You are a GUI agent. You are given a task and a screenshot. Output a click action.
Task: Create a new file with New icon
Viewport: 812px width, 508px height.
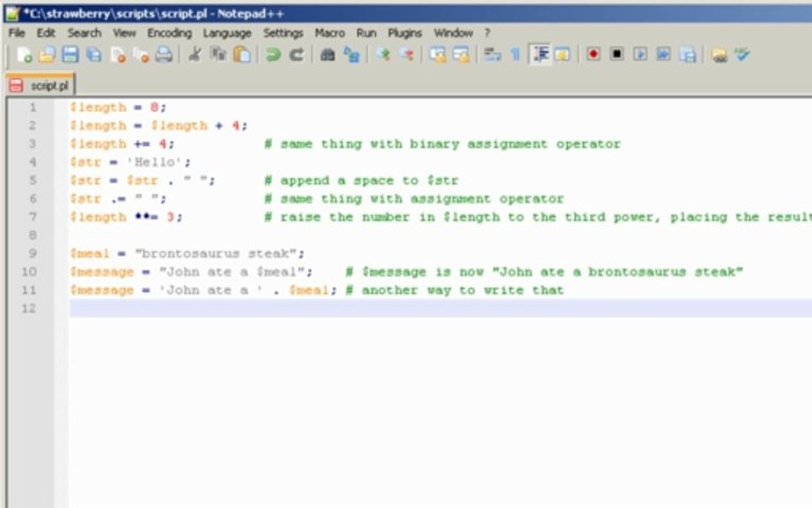click(24, 54)
